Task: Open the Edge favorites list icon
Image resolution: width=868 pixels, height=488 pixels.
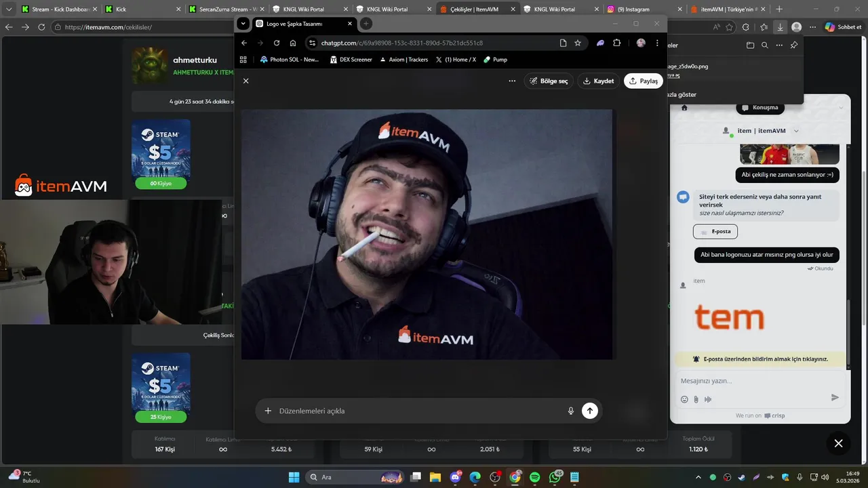Action: point(764,27)
